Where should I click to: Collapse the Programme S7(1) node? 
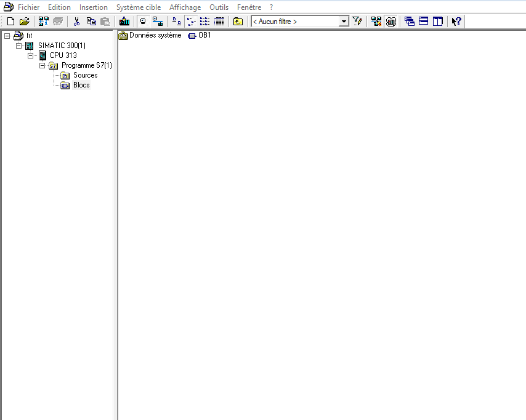pos(42,65)
